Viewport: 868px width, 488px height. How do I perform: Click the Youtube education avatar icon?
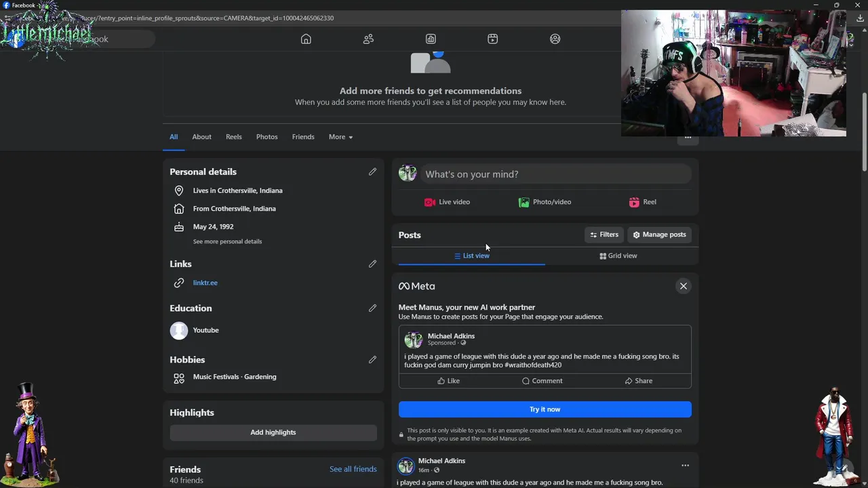tap(179, 330)
